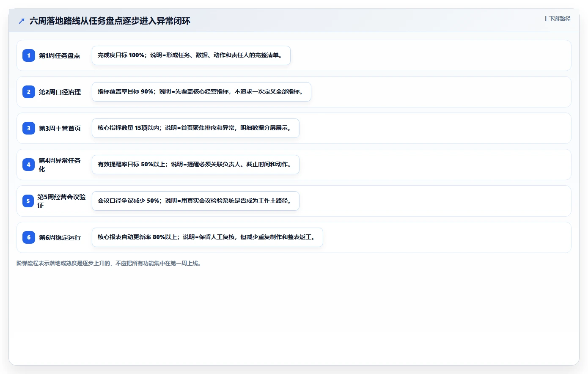Viewport: 588px width, 374px height.
Task: Select the 第6周稳定运行 label
Action: point(60,237)
